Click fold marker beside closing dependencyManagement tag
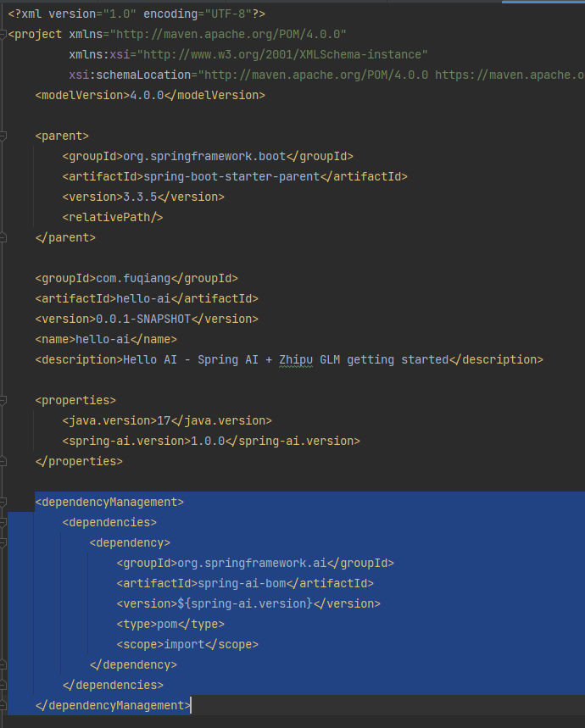This screenshot has width=585, height=728. pos(3,706)
